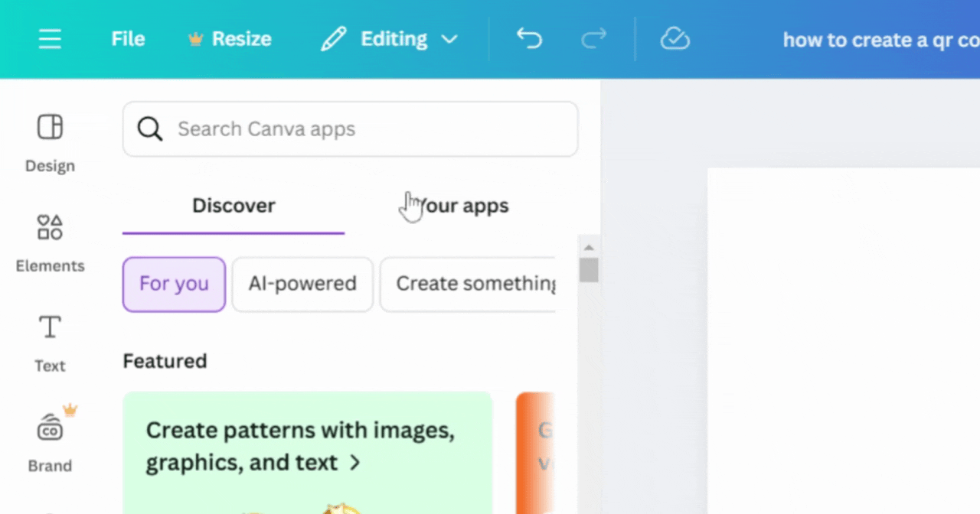Click the apps panel scrollbar up arrow
Image resolution: width=980 pixels, height=514 pixels.
point(589,248)
